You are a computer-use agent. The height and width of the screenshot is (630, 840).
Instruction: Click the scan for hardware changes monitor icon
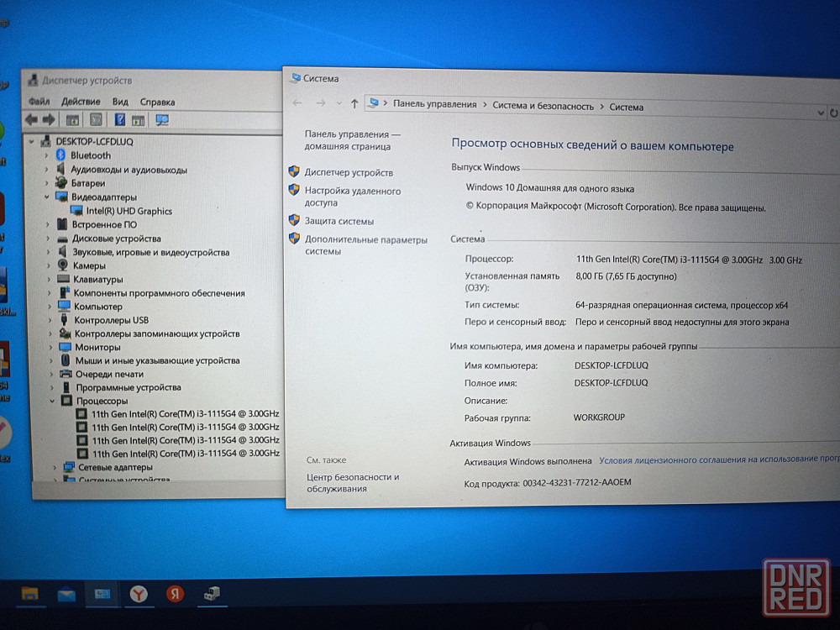(162, 120)
